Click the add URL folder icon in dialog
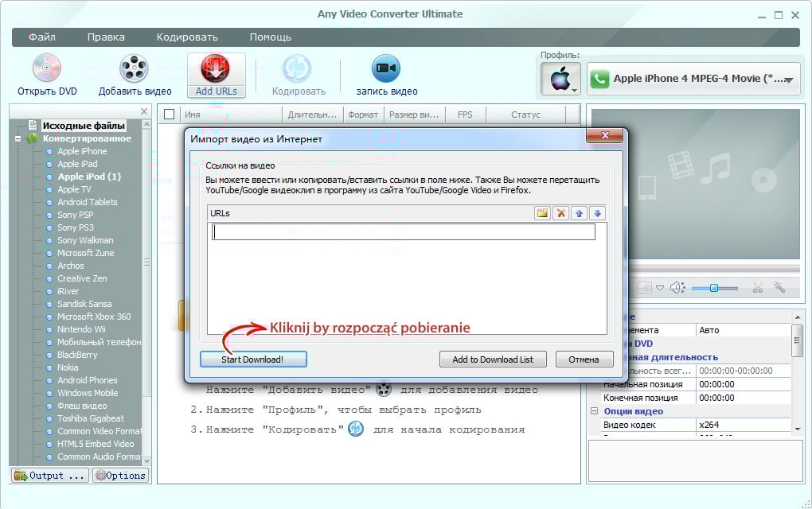The width and height of the screenshot is (812, 509). click(542, 213)
